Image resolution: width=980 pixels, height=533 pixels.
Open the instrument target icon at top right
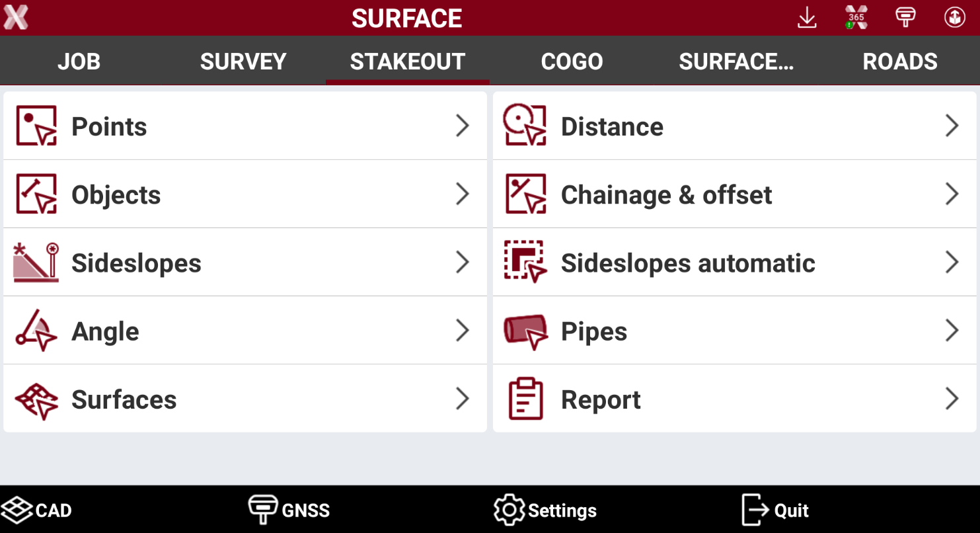pos(954,18)
